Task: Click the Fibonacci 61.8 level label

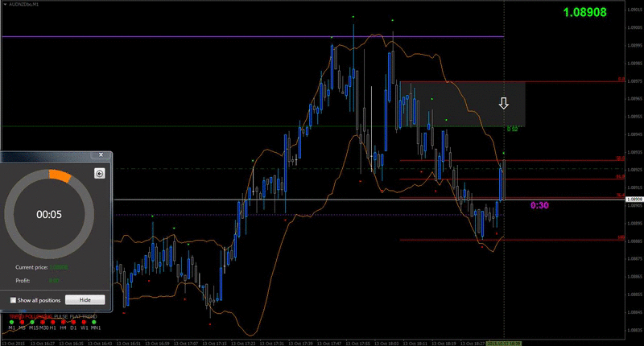Action: (x=620, y=176)
